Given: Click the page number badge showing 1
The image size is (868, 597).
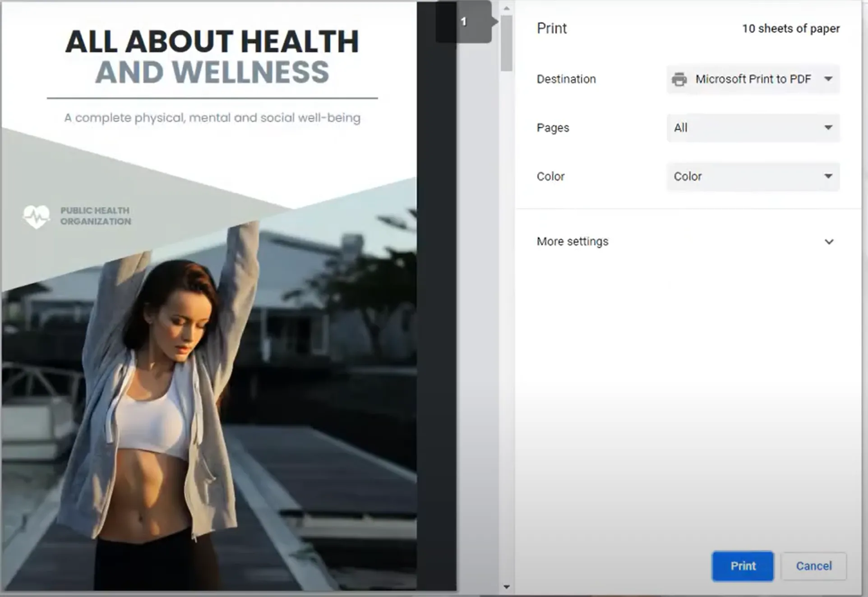Looking at the screenshot, I should [x=464, y=21].
